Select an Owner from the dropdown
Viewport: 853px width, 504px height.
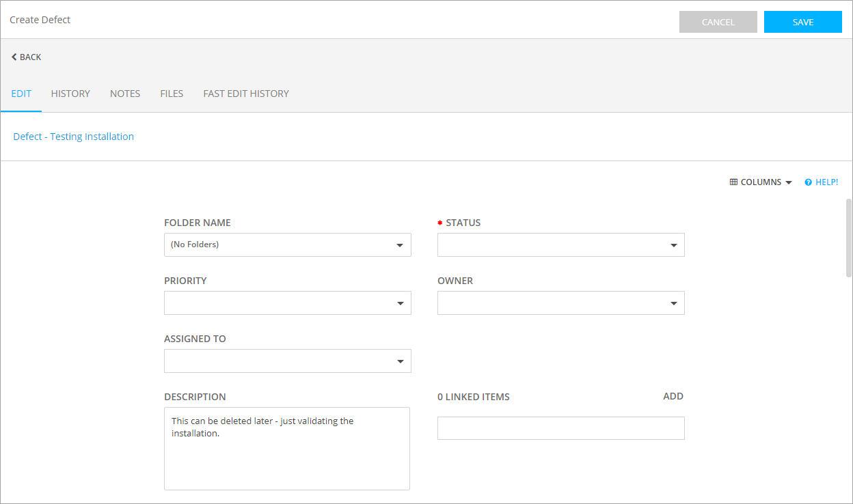point(560,303)
